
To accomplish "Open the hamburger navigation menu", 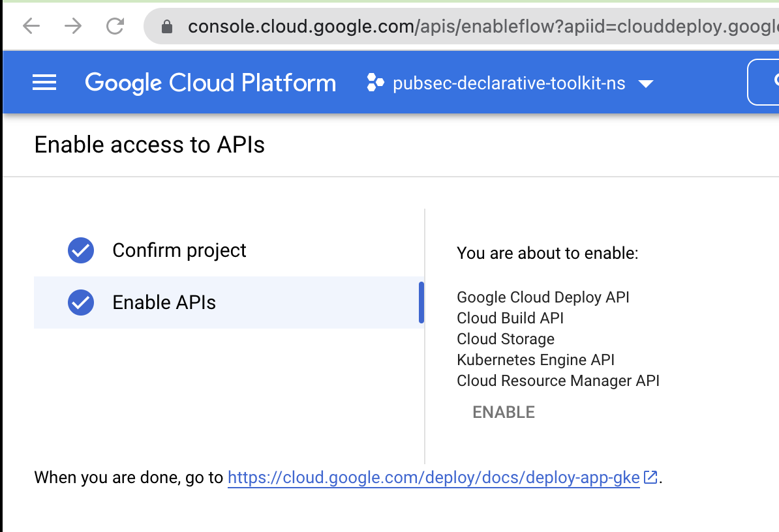I will tap(44, 83).
